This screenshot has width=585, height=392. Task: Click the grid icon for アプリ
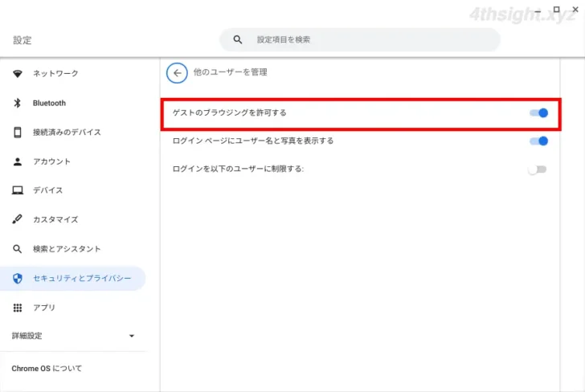pyautogui.click(x=18, y=308)
